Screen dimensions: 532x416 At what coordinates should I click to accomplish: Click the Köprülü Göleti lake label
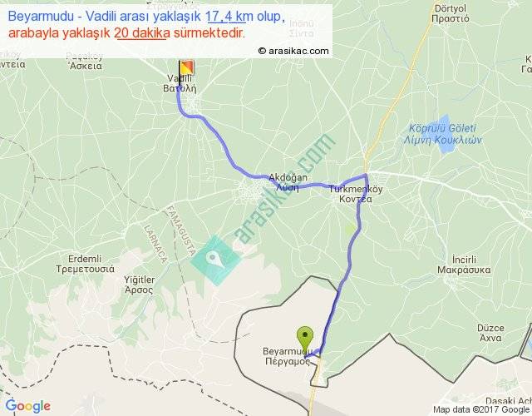click(x=442, y=134)
